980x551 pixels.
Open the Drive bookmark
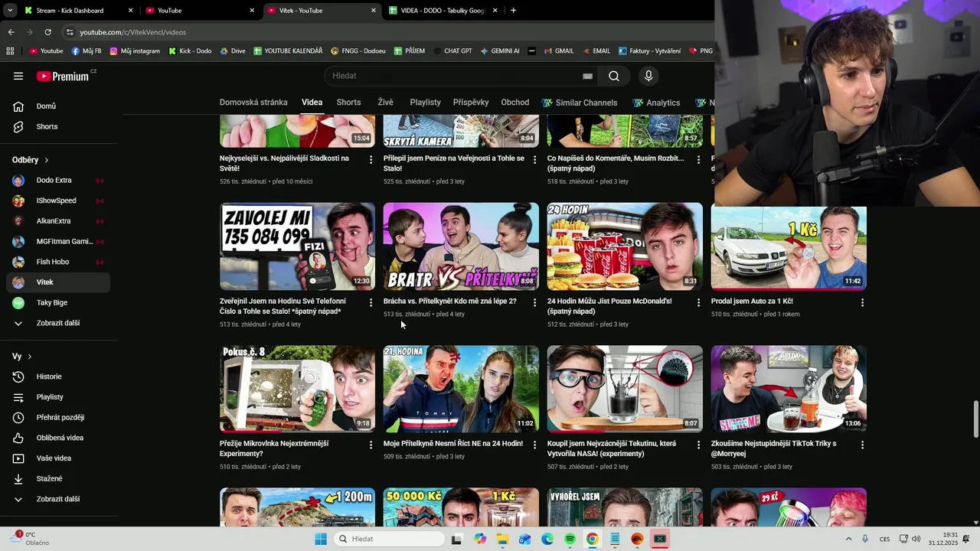[x=233, y=51]
